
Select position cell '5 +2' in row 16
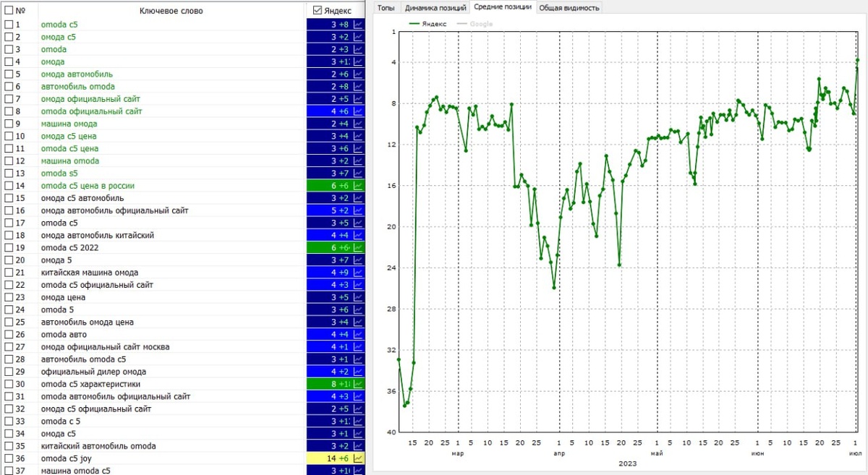(337, 210)
